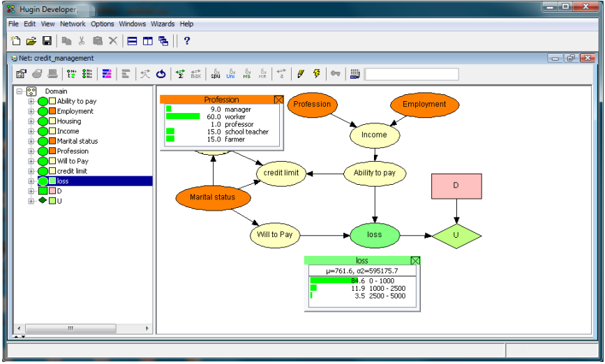Select the Ability to pay graph node

pyautogui.click(x=375, y=173)
